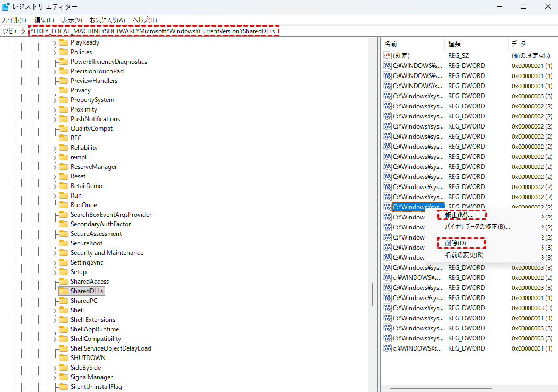Image resolution: width=558 pixels, height=392 pixels.
Task: Open the ファイル(F) menu
Action: click(x=13, y=20)
